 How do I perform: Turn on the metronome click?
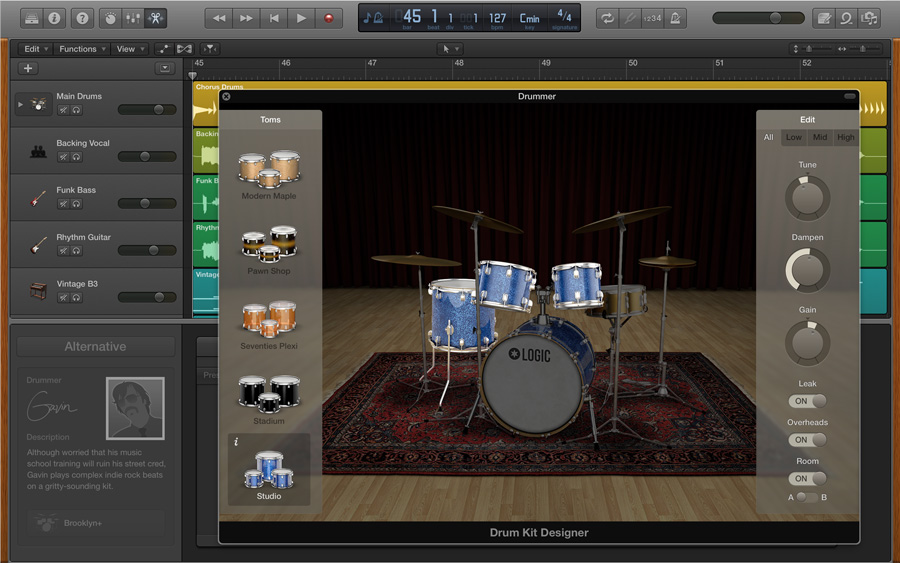[x=675, y=18]
